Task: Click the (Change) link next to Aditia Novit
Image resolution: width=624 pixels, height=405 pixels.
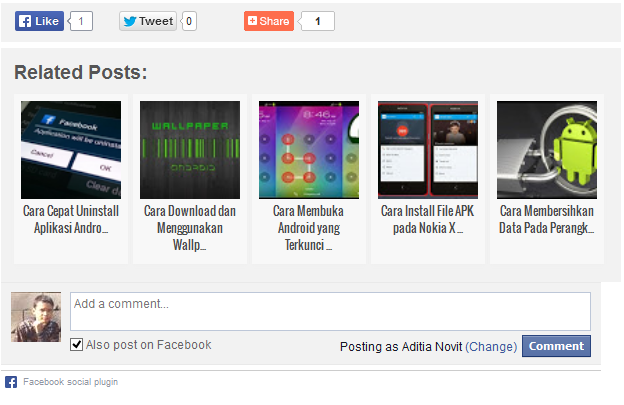Action: [491, 347]
